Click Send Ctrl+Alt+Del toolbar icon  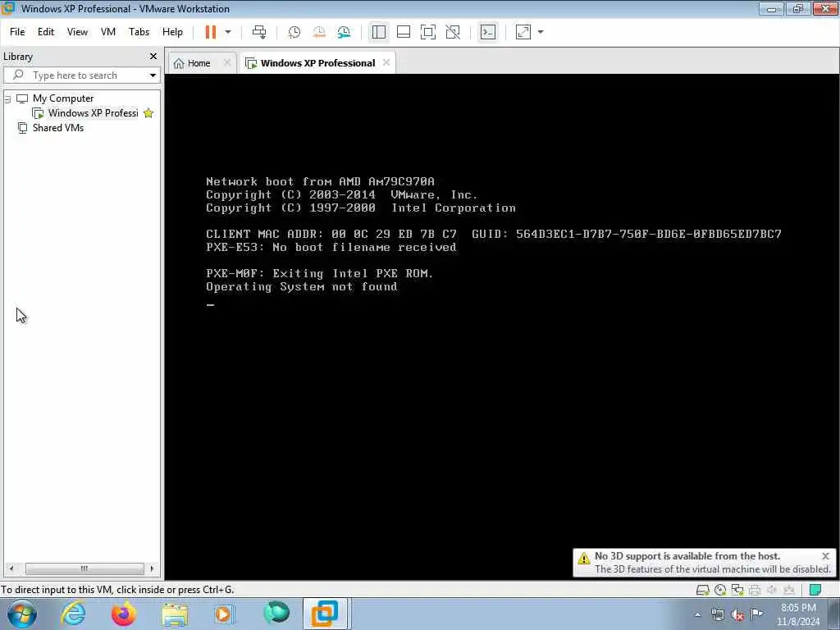[x=259, y=32]
